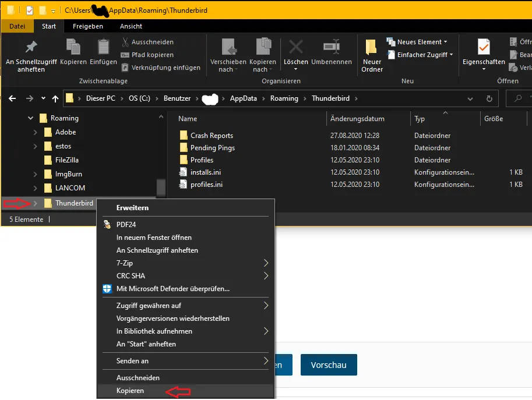This screenshot has width=532, height=400.
Task: Open the CRC SHA submenu
Action: [186, 276]
